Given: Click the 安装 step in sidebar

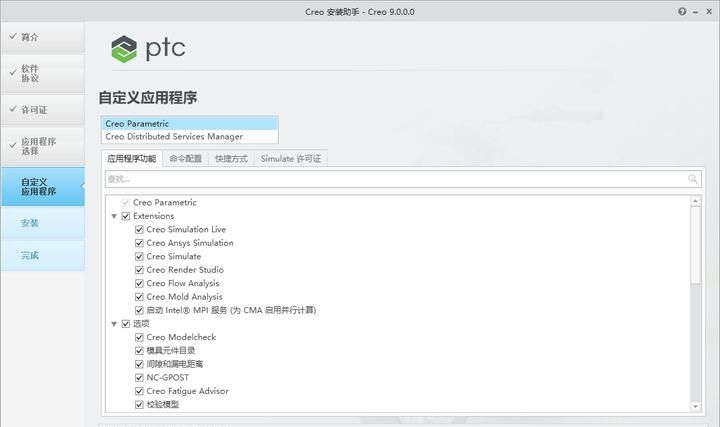Looking at the screenshot, I should pos(43,223).
